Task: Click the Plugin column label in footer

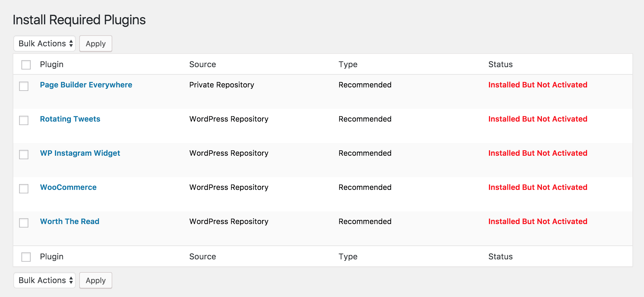Action: tap(51, 256)
